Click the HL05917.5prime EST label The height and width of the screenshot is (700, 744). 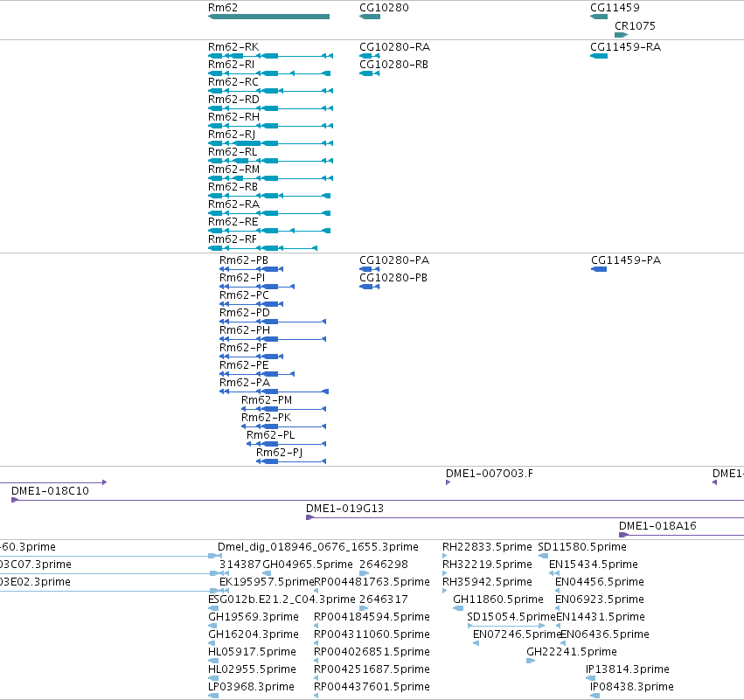pyautogui.click(x=252, y=652)
